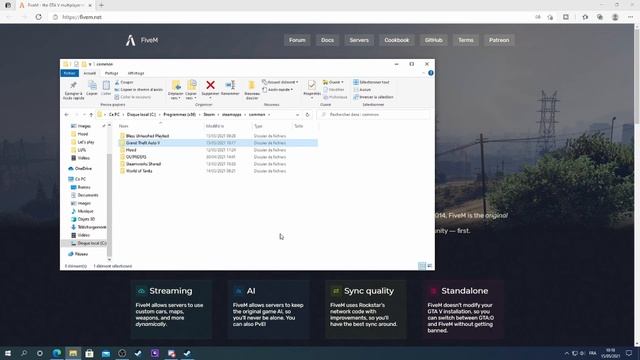Open a new browser tab
The height and width of the screenshot is (360, 640).
click(x=101, y=5)
